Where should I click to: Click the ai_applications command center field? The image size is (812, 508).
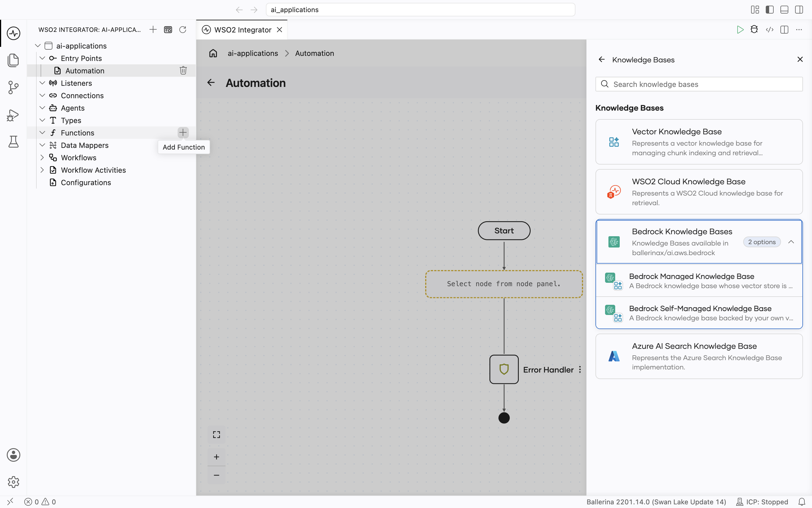[420, 10]
